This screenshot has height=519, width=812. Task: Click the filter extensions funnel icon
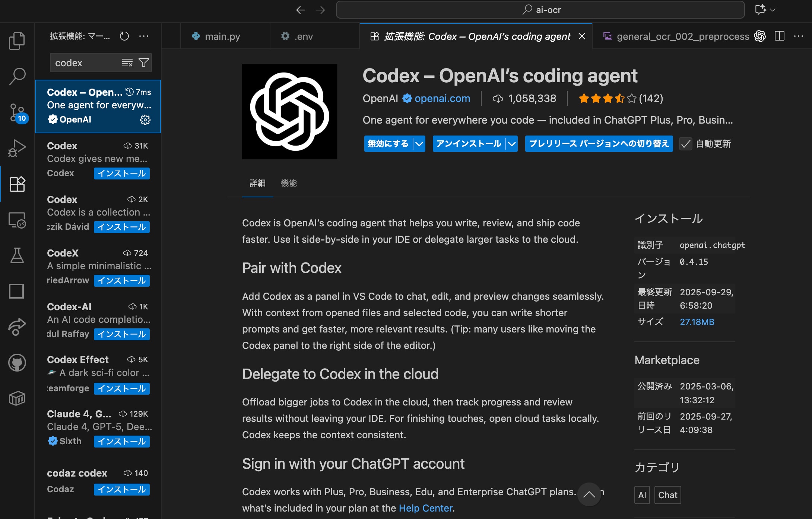click(144, 63)
